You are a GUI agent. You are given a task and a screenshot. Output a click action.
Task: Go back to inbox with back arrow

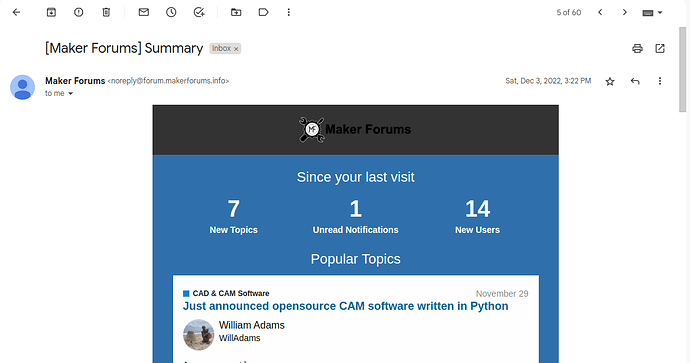click(x=16, y=12)
